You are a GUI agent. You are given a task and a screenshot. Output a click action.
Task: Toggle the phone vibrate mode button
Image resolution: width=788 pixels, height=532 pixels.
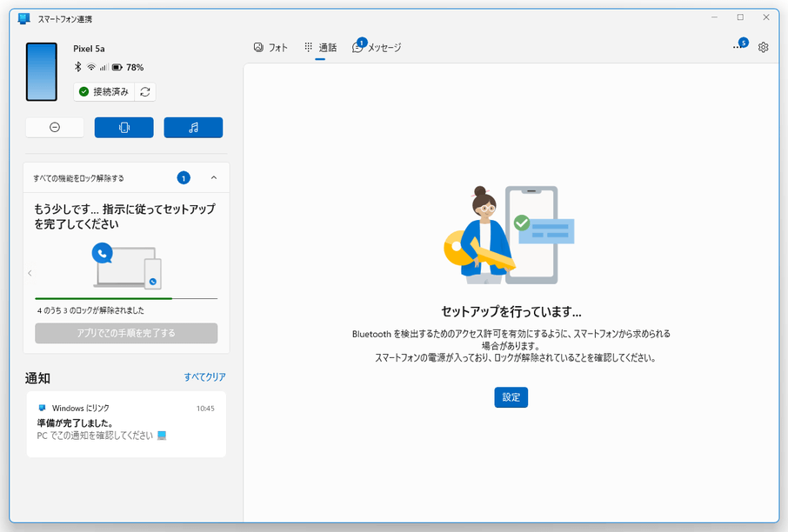124,128
